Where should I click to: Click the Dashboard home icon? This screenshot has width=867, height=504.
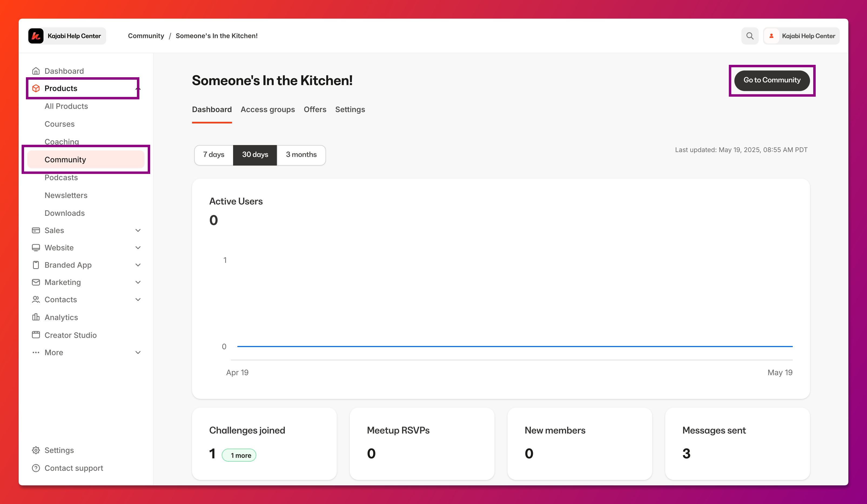pyautogui.click(x=36, y=71)
